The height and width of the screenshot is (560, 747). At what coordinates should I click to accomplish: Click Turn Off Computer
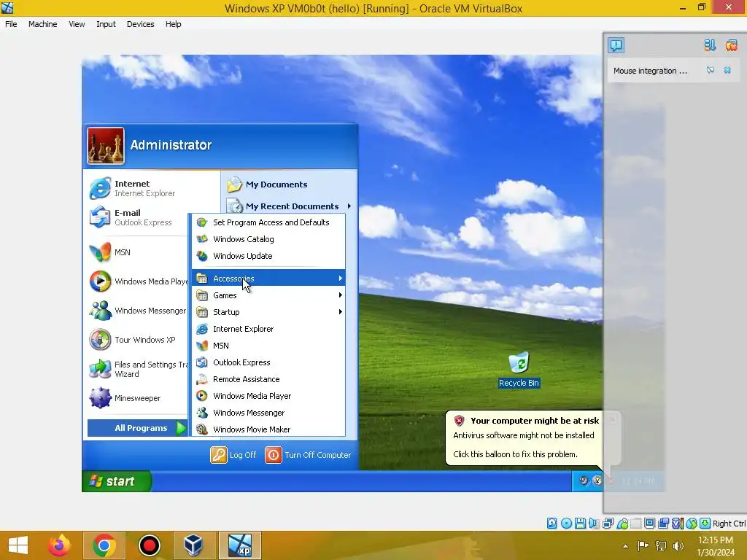[309, 455]
